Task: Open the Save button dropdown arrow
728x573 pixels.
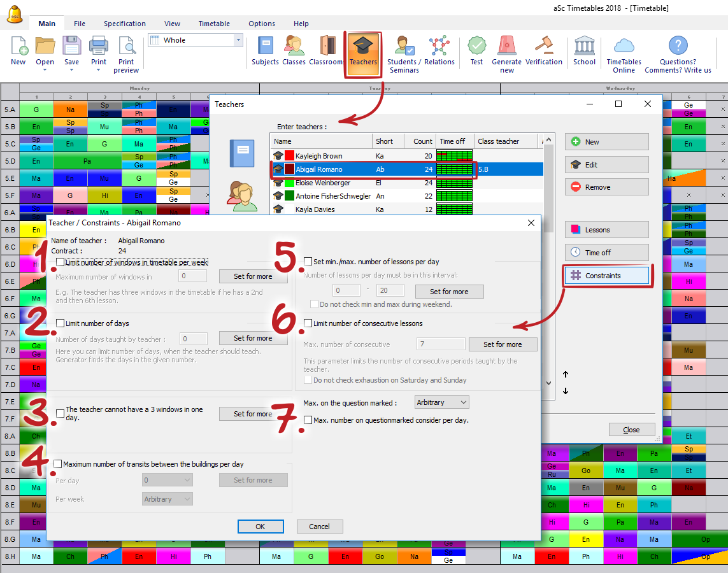Action: tap(71, 70)
